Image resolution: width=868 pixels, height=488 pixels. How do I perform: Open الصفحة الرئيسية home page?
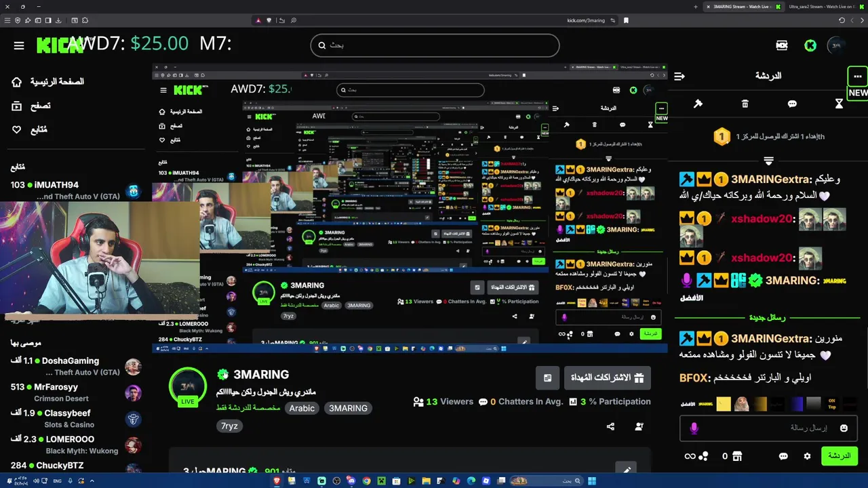click(47, 81)
